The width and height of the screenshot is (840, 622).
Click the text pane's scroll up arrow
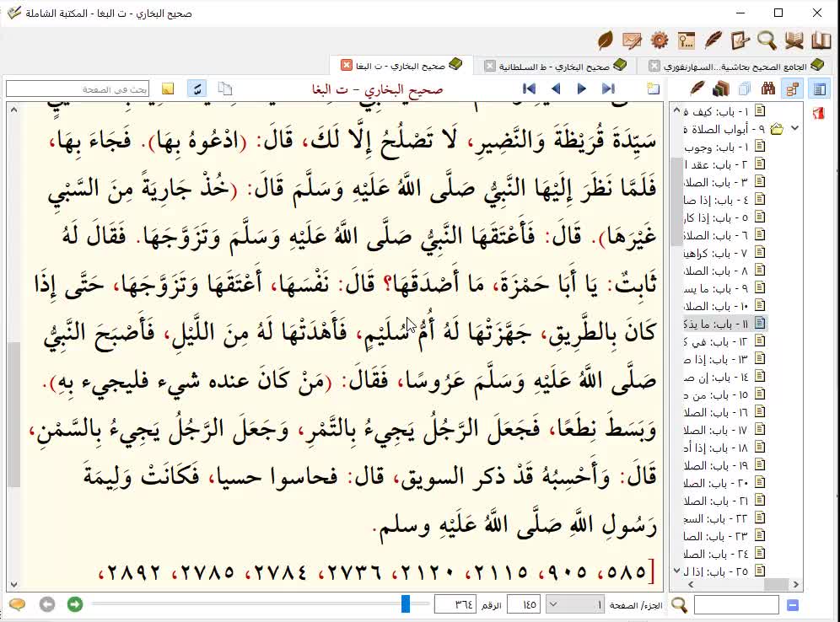point(13,110)
